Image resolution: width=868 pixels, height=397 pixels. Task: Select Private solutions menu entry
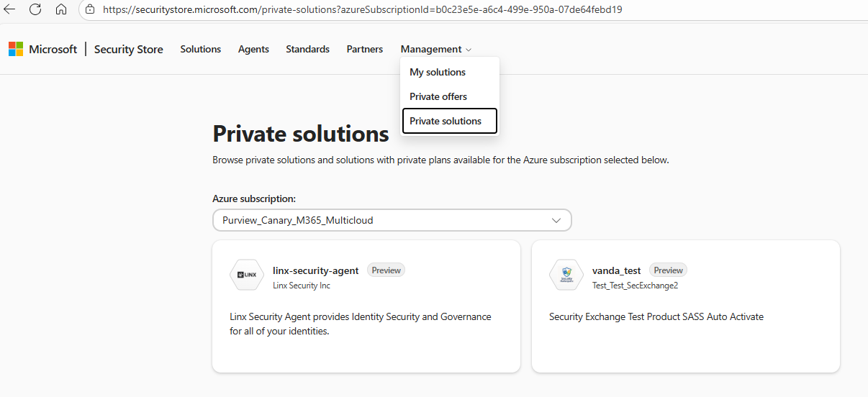click(x=450, y=121)
